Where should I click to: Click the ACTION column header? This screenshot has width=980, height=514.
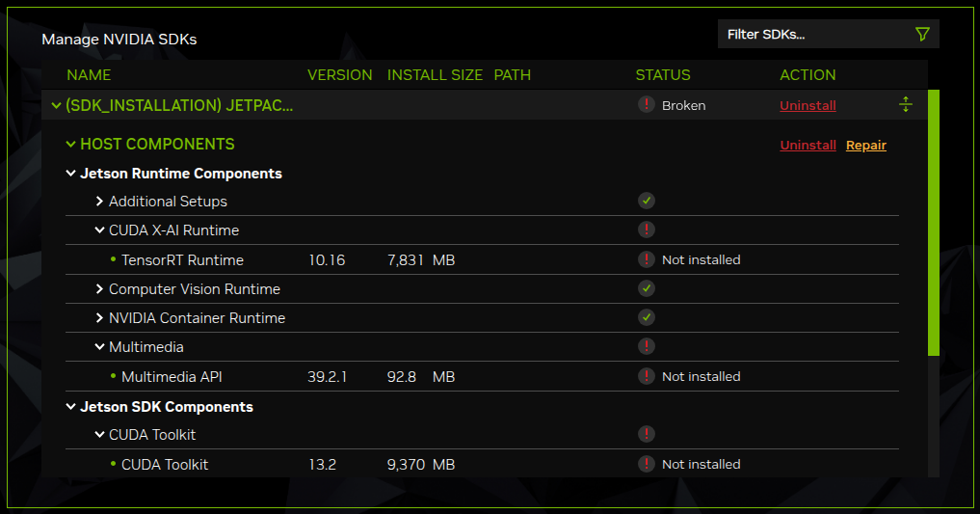(808, 75)
